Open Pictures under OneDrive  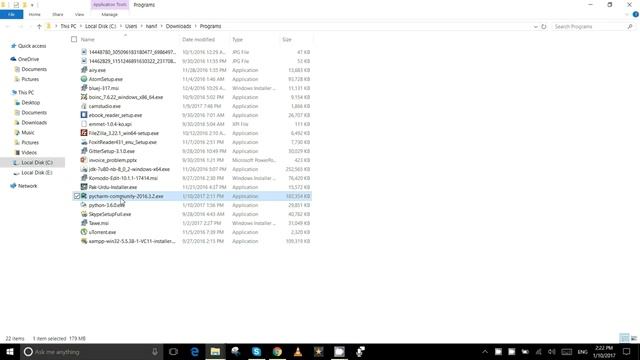click(30, 79)
